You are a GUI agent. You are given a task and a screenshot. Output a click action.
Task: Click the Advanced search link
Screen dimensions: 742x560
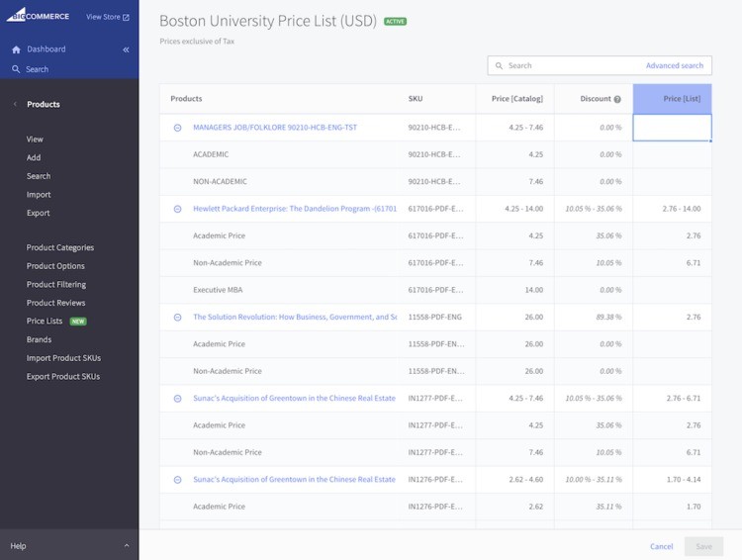[675, 65]
